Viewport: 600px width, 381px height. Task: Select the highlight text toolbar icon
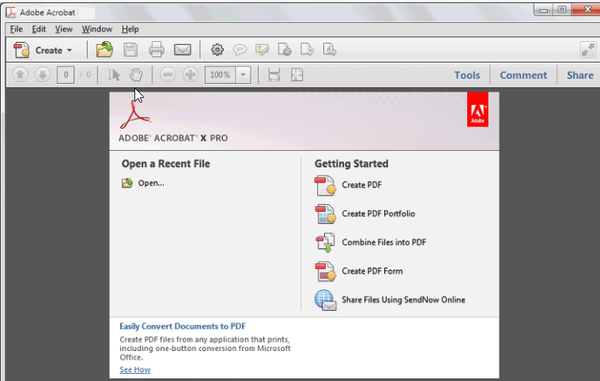262,50
